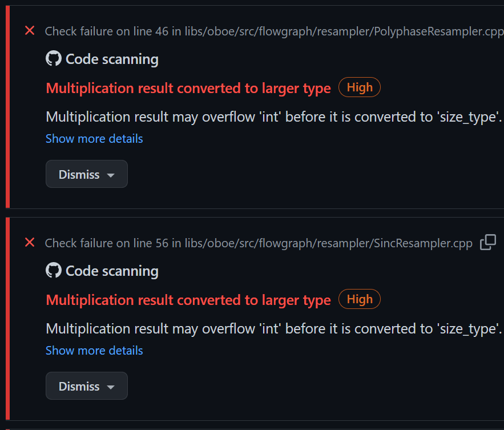This screenshot has height=430, width=504.
Task: Select the High severity badge on the first alert
Action: tap(359, 87)
